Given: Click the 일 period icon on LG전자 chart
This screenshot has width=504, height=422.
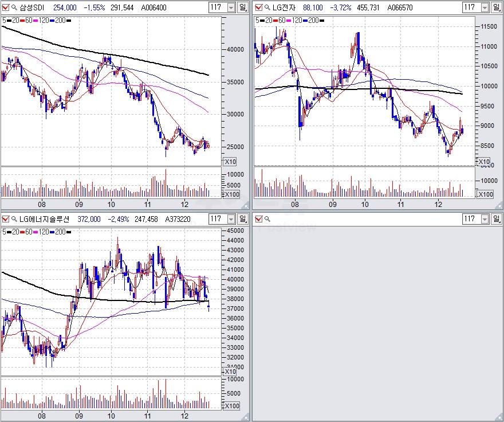Looking at the screenshot, I should 496,7.
